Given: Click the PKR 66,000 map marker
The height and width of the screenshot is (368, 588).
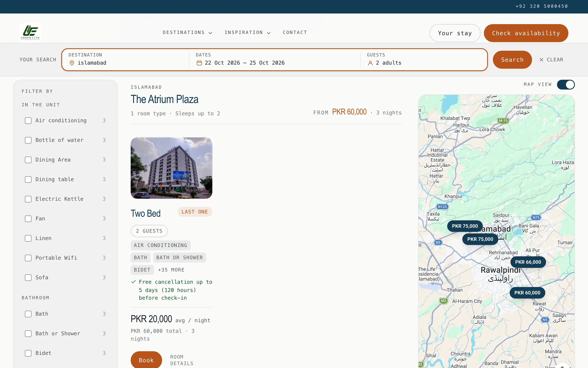Looking at the screenshot, I should (528, 262).
